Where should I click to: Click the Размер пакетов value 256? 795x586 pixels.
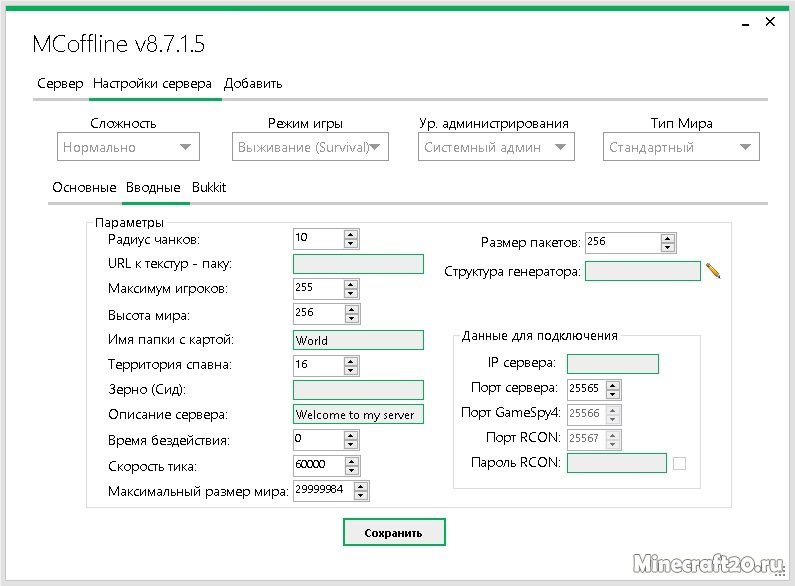coord(596,241)
